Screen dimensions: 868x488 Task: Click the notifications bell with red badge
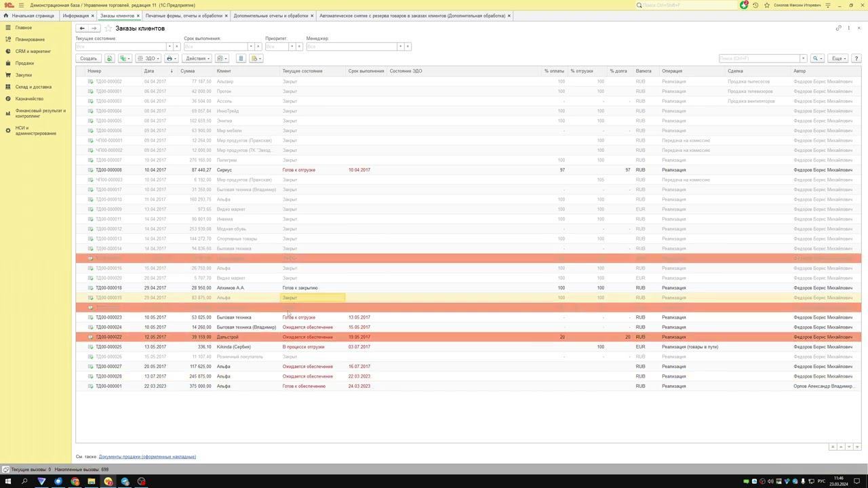745,5
